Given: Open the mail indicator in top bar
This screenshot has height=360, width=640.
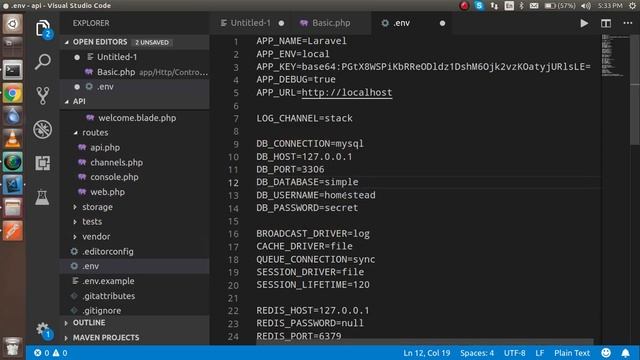Looking at the screenshot, I should point(534,5).
